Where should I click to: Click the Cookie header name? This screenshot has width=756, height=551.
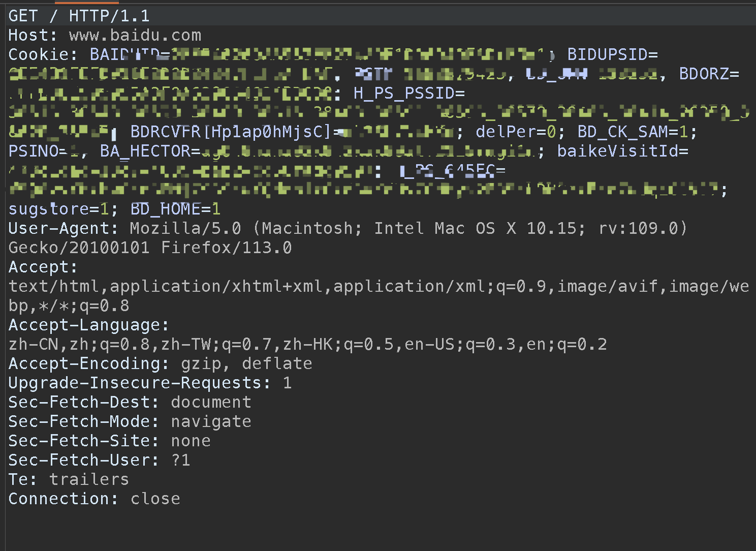(x=39, y=54)
